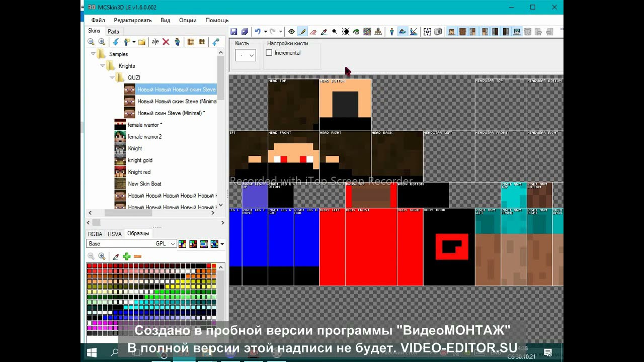644x362 pixels.
Task: Select the Pencil tool
Action: tap(302, 32)
